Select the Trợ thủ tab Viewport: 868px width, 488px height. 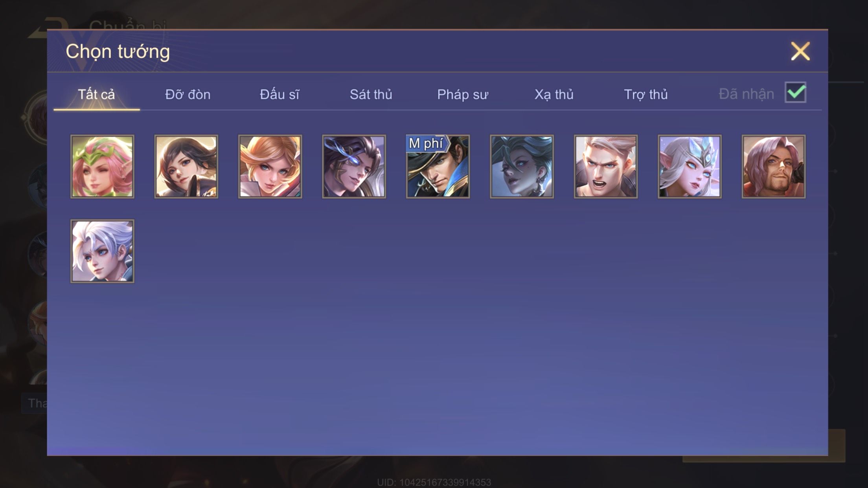646,94
